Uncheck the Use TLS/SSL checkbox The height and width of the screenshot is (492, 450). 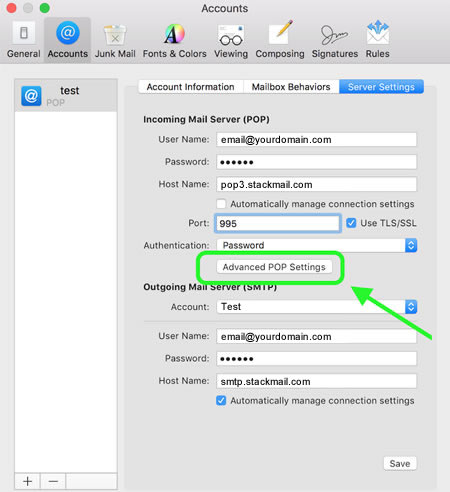[x=351, y=223]
